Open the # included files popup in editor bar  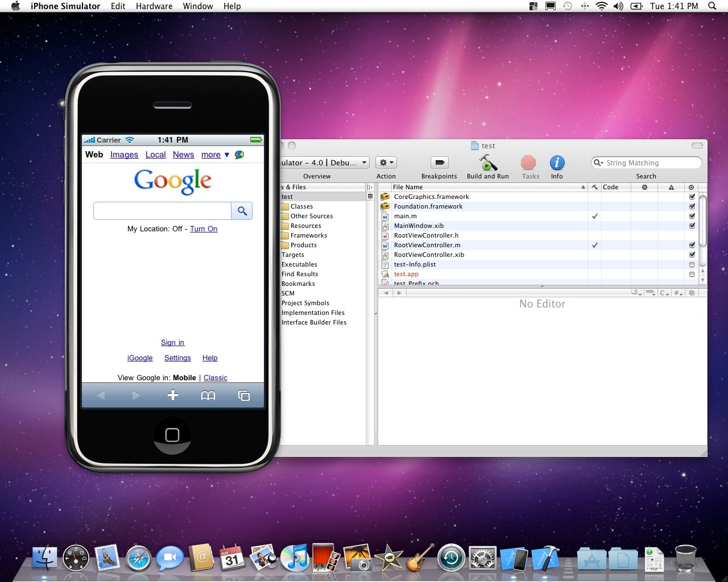coord(678,293)
